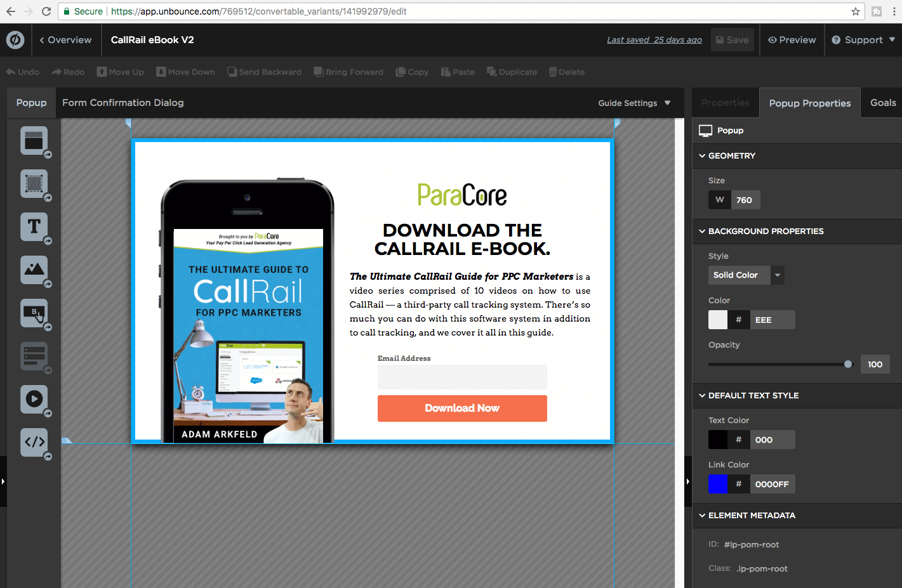Viewport: 902px width, 588px height.
Task: Click Undo in the toolbar
Action: [23, 72]
